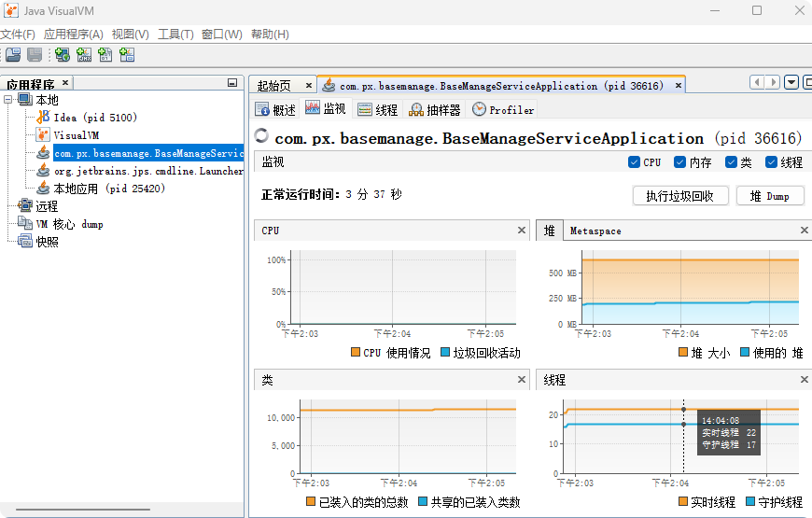Open the 工具(T) menu
This screenshot has height=518, width=812.
175,35
